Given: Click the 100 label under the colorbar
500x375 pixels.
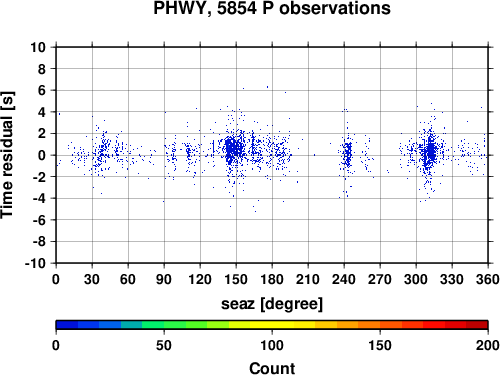Looking at the screenshot, I should pyautogui.click(x=272, y=345).
